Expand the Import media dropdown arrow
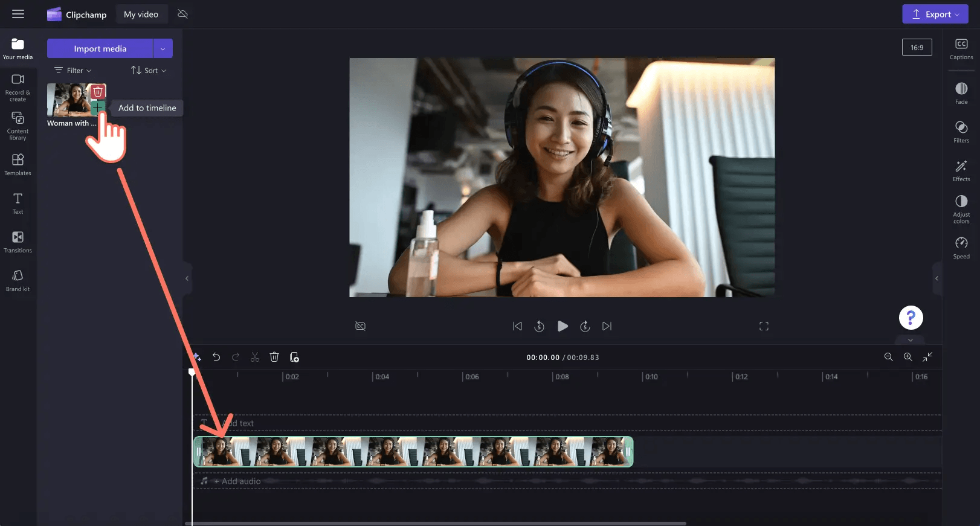This screenshot has width=980, height=526. [163, 49]
